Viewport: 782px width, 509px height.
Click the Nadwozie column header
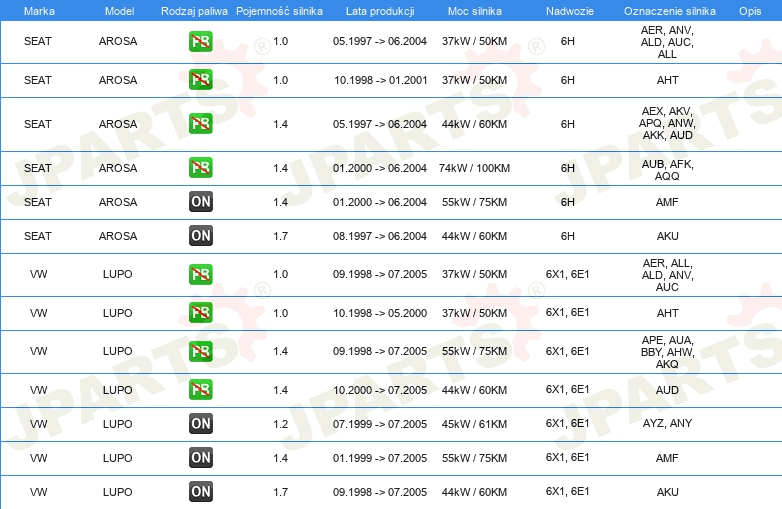tap(570, 11)
